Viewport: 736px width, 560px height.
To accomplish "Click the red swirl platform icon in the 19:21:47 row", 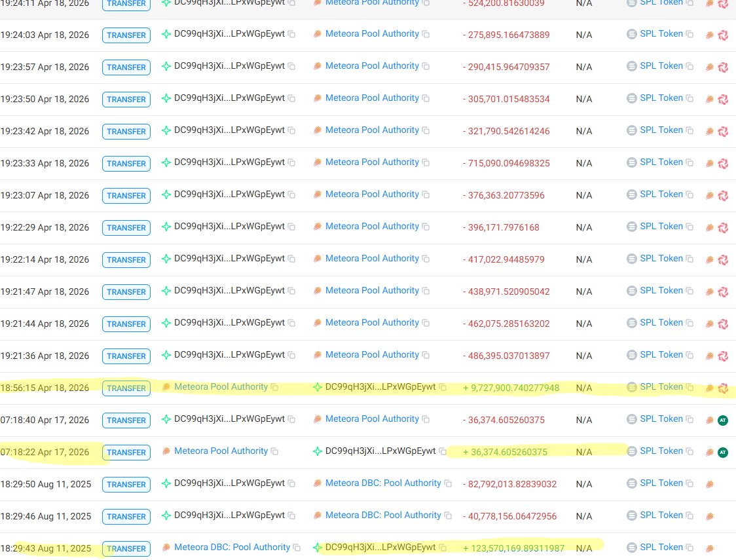I will 723,292.
